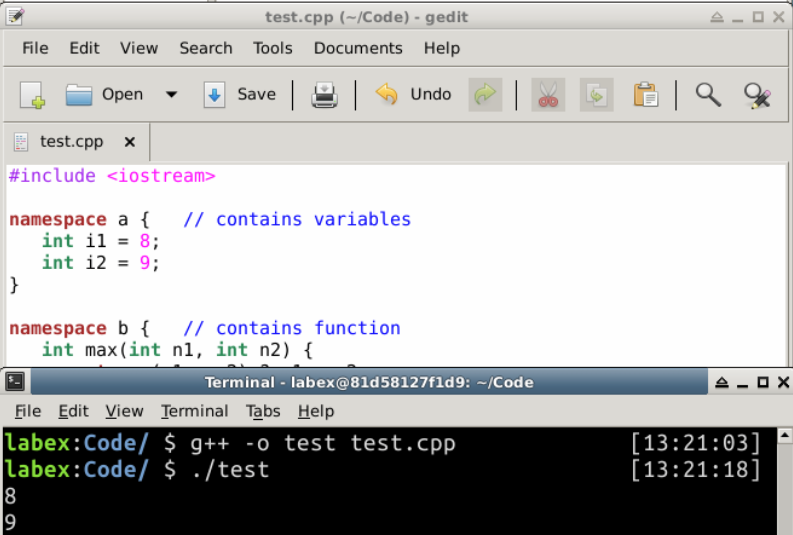Viewport: 793px width, 535px height.
Task: Click the Copy icon in the toolbar
Action: [x=597, y=95]
